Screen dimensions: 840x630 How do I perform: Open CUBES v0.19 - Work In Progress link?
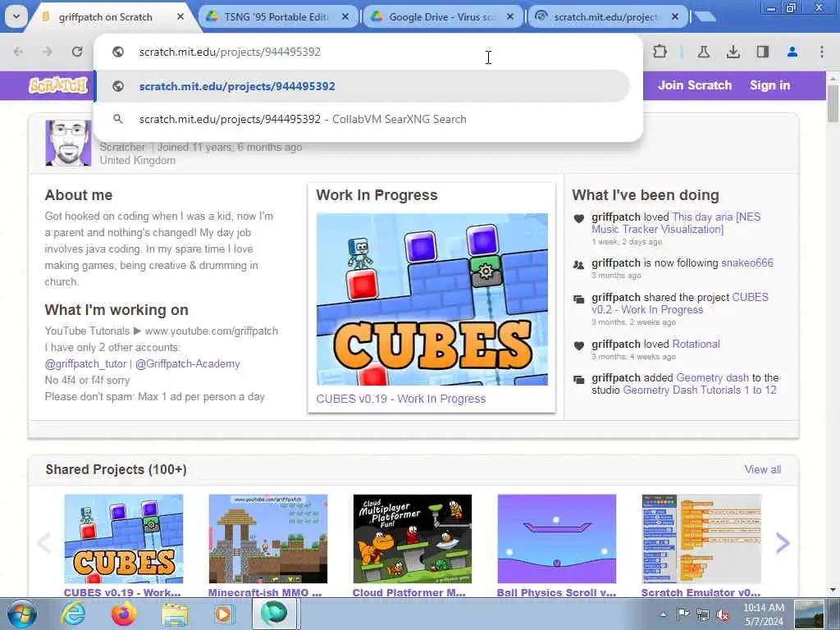point(400,399)
